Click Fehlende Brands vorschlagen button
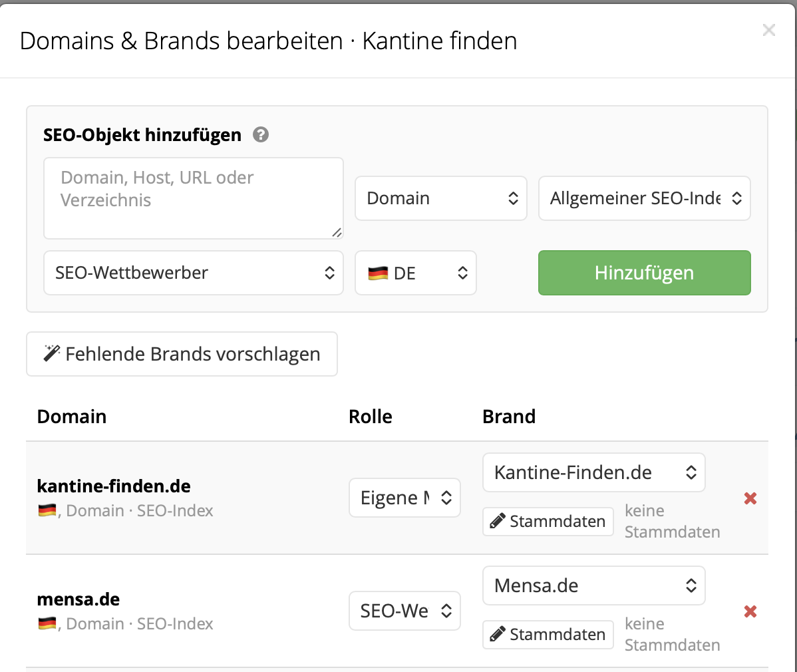Image resolution: width=797 pixels, height=672 pixels. [182, 355]
